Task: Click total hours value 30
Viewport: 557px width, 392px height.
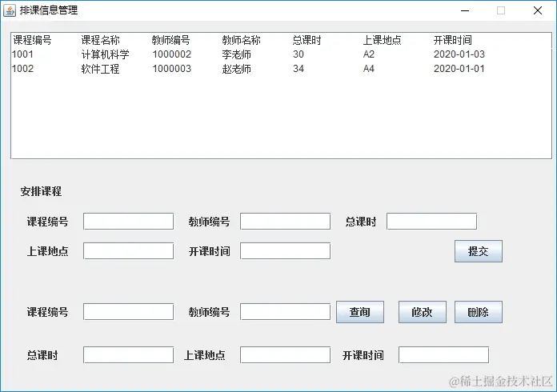Action: (299, 54)
